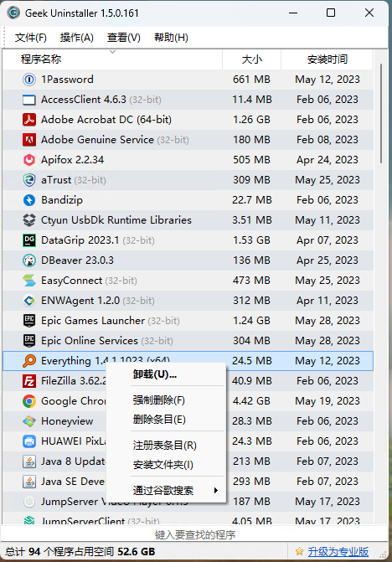Click the Google Chrome icon
Screen dimensions: 392x562
(x=29, y=400)
